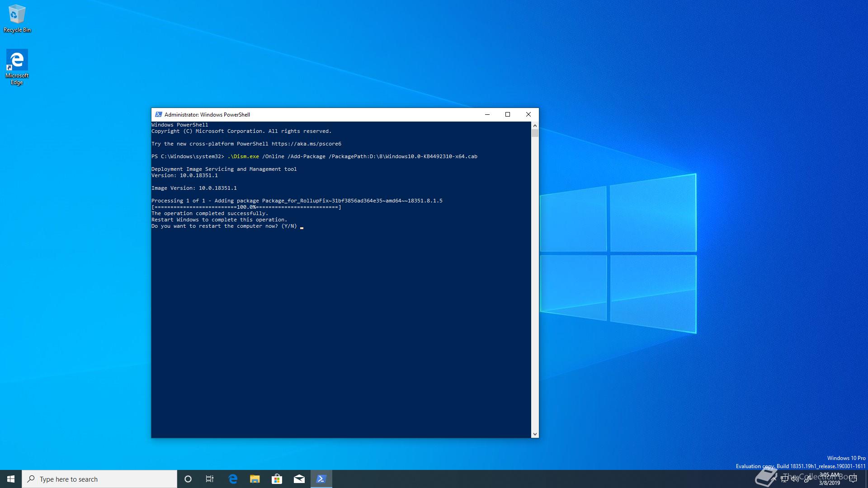Open Microsoft Store from the taskbar

click(277, 479)
